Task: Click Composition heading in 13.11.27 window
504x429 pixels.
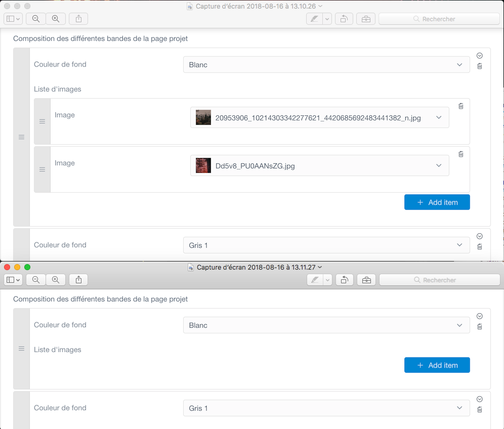Action: click(100, 299)
